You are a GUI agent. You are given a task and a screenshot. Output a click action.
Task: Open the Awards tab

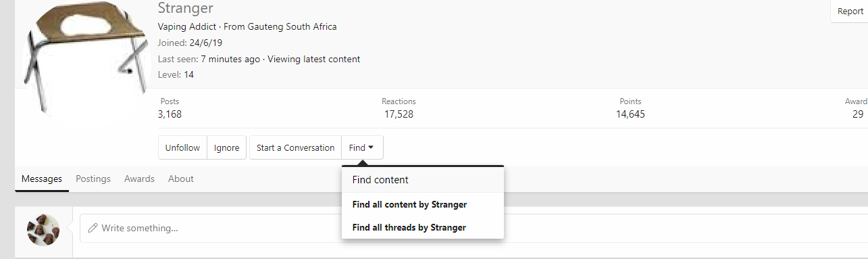click(139, 179)
